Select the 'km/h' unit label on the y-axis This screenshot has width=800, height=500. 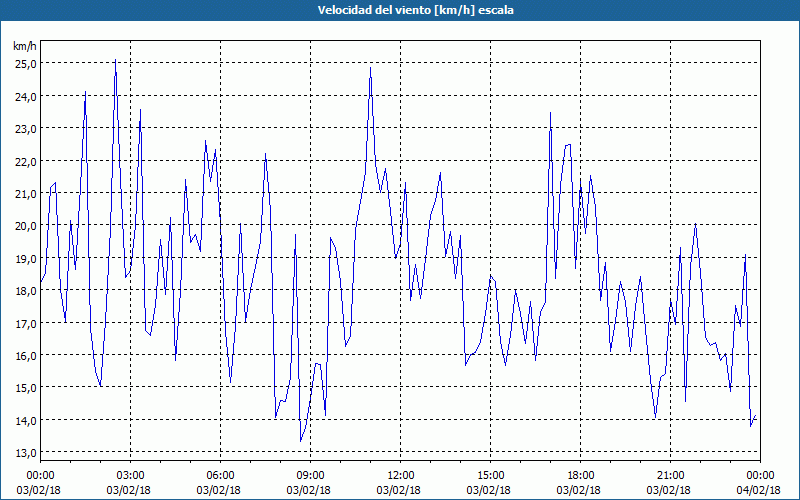click(25, 46)
